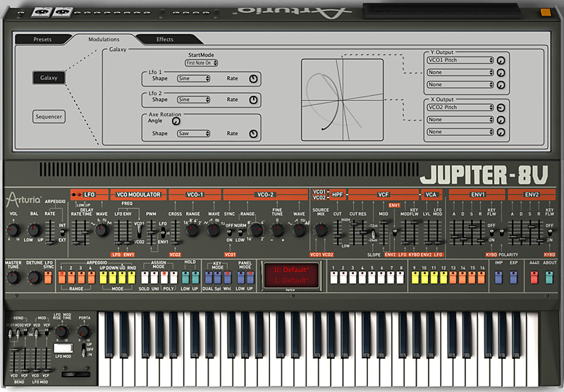Toggle the VCF SLOPE -12dB/-24dB switch
Image resolution: width=564 pixels, height=392 pixels.
(x=373, y=233)
